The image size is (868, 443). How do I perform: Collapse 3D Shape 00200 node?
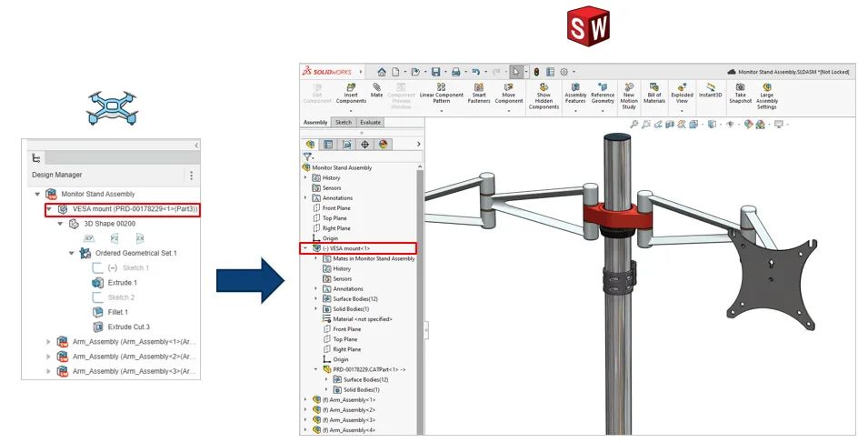[60, 224]
